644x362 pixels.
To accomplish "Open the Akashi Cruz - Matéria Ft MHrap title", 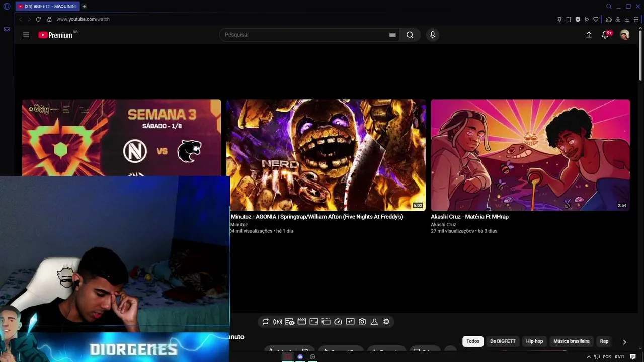I will coord(469,217).
